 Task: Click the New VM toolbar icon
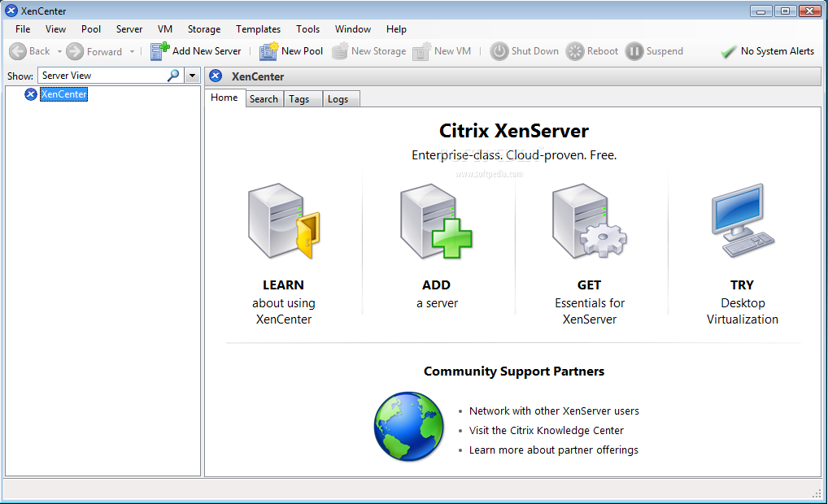tap(422, 51)
